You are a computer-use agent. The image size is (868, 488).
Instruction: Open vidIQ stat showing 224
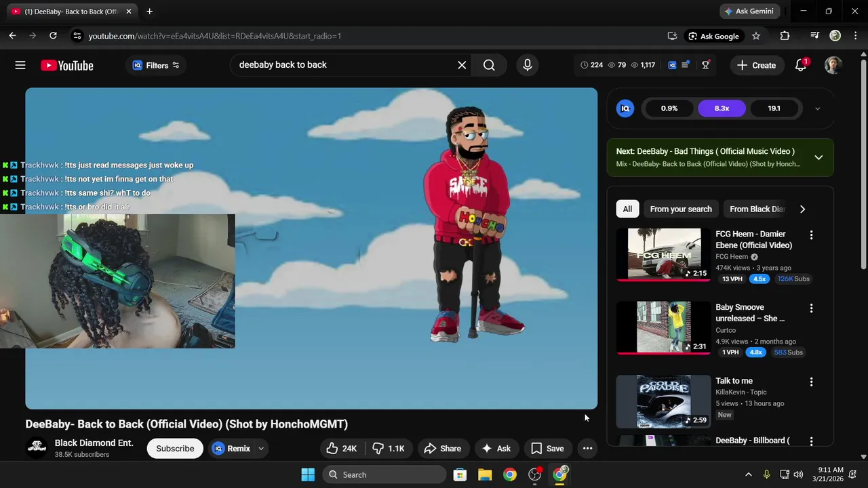click(592, 65)
